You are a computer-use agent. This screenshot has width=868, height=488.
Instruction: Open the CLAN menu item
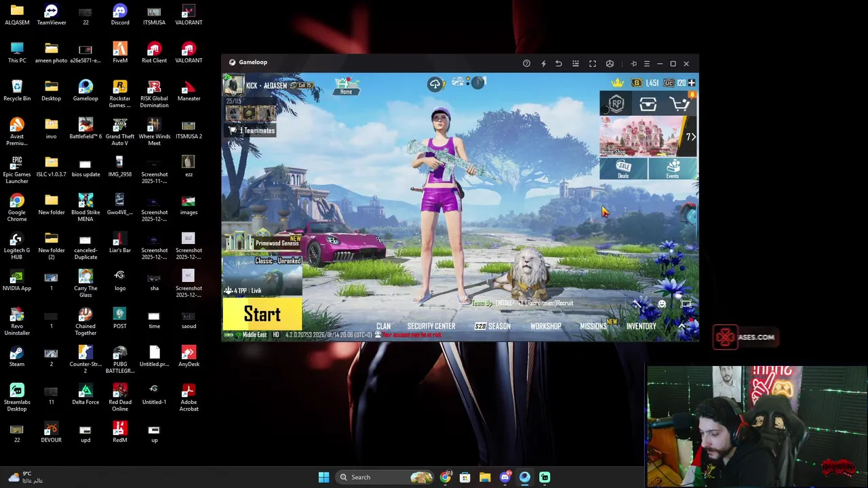pos(383,327)
